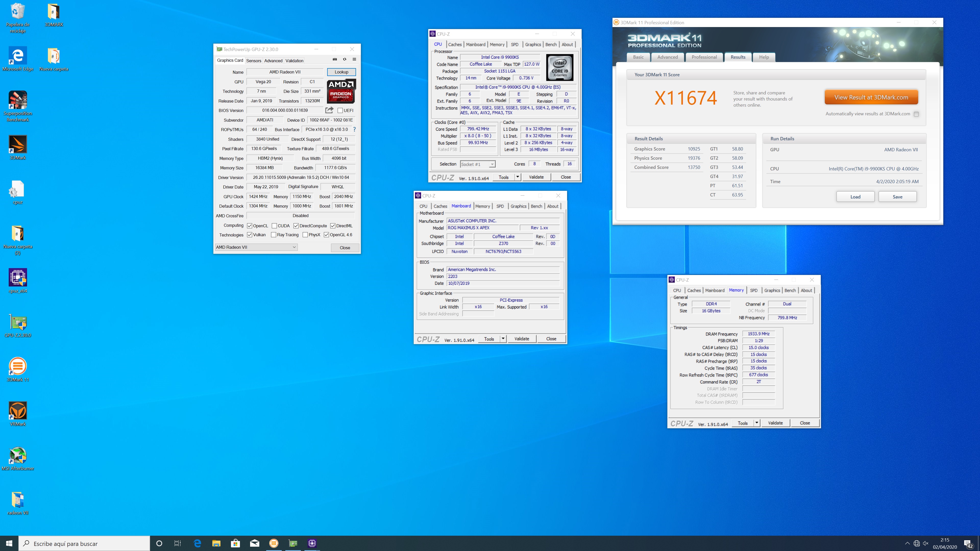Open the radeon VII folder on desktop
Viewport: 980px width, 551px height.
click(18, 503)
